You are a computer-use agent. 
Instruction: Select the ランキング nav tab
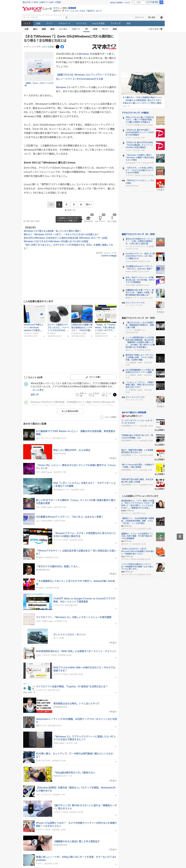[115, 24]
